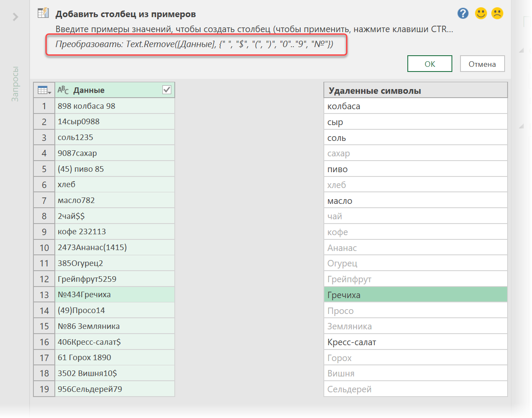Screen dimensions: 532x418
Task: Select the cell '2473Ананас(1415)'
Action: (115, 248)
